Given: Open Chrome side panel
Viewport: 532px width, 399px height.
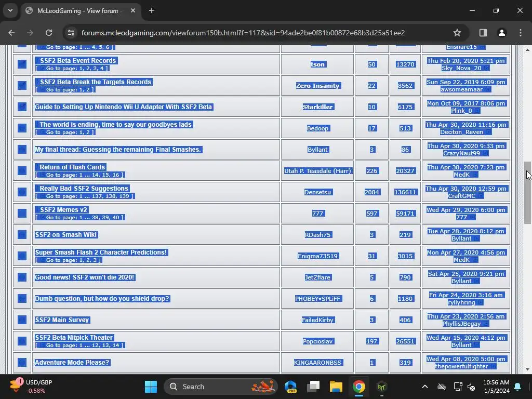Looking at the screenshot, I should click(483, 33).
